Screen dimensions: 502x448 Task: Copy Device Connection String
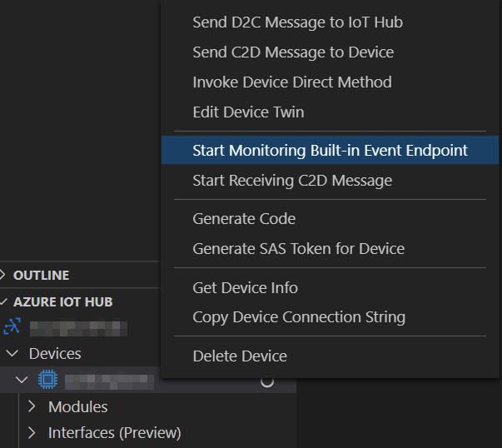coord(330,317)
